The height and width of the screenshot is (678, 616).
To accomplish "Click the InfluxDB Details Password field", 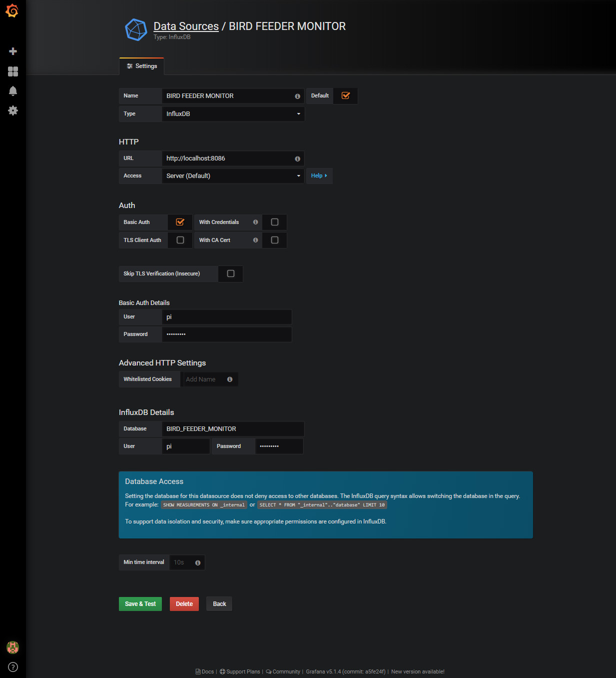I will coord(279,446).
